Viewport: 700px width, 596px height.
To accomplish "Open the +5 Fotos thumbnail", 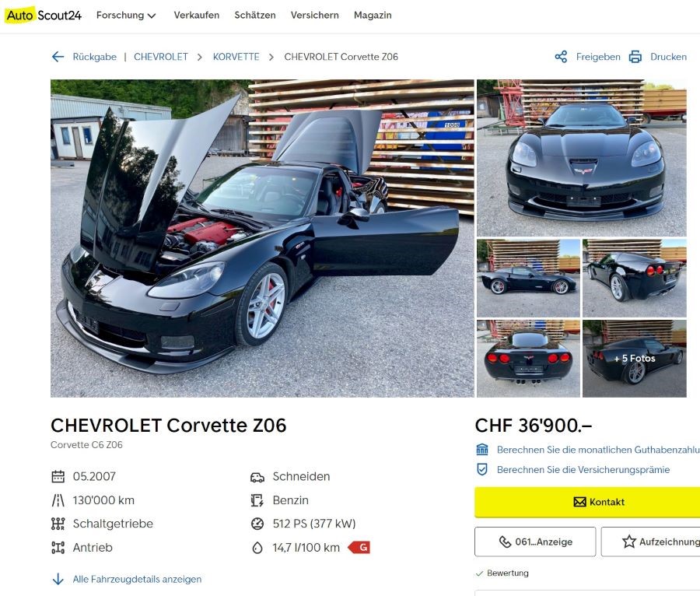I will [635, 359].
